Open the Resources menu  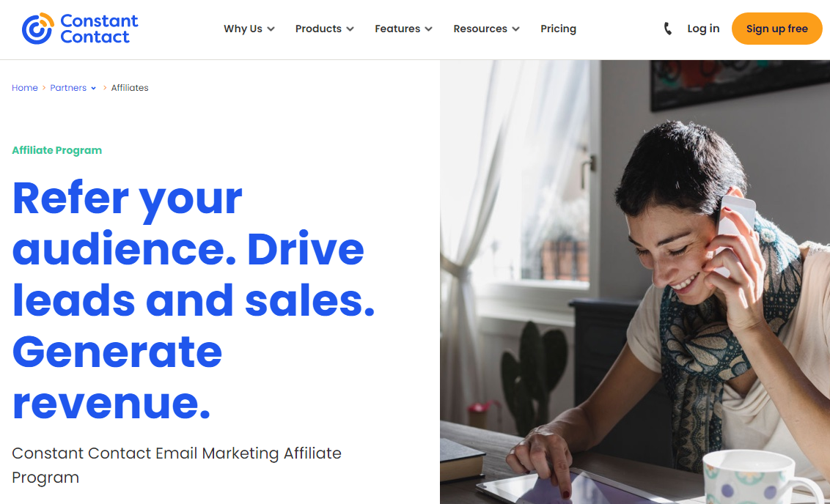click(486, 29)
